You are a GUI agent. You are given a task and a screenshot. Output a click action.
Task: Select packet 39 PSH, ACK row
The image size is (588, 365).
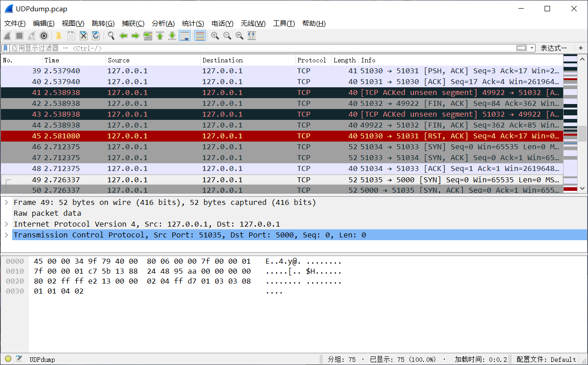[x=282, y=71]
